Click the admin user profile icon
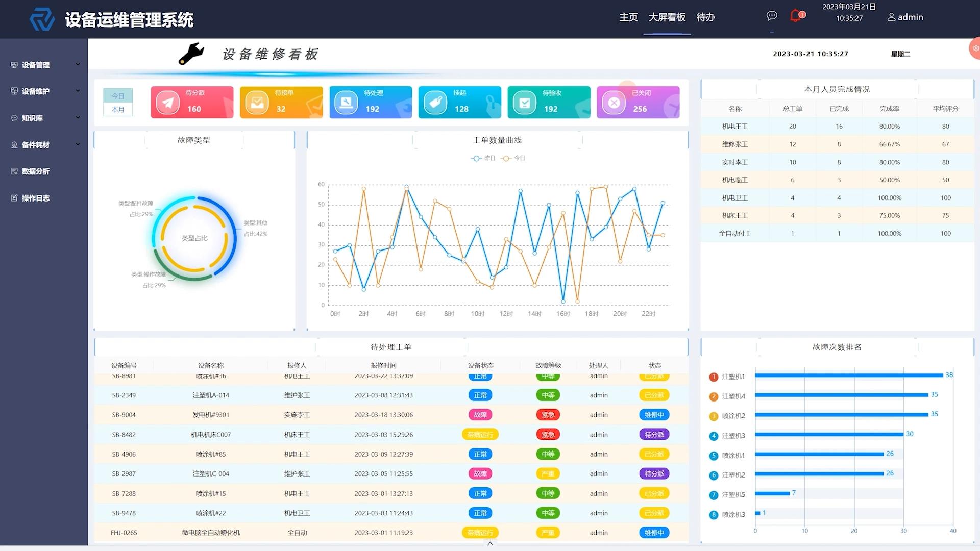The height and width of the screenshot is (551, 980). [x=891, y=17]
